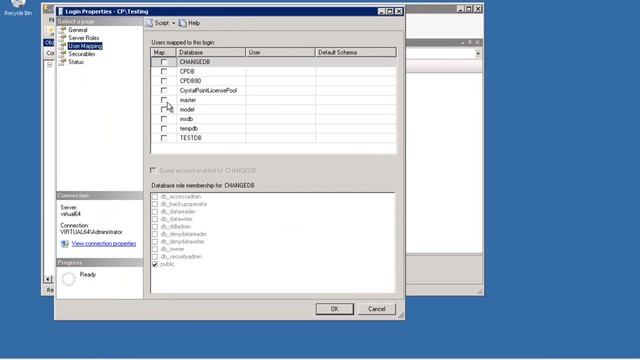Open the Script dropdown arrow
The width and height of the screenshot is (640, 360).
coord(173,23)
